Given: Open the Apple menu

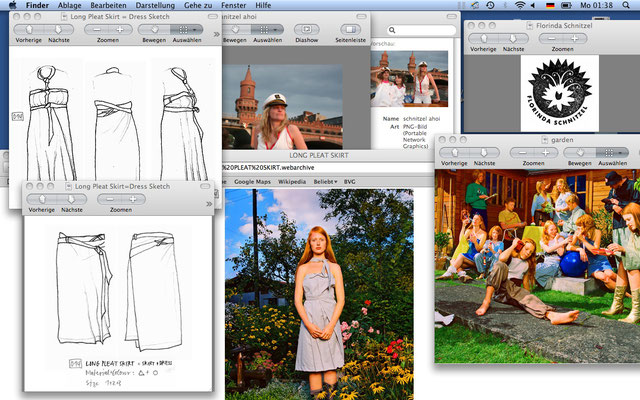Looking at the screenshot, I should pos(13,5).
